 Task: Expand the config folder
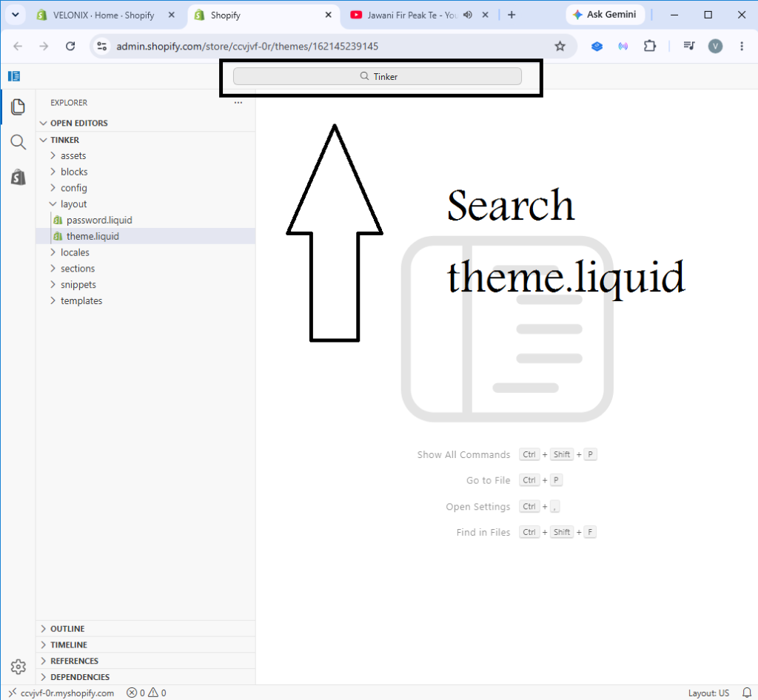tap(146, 188)
